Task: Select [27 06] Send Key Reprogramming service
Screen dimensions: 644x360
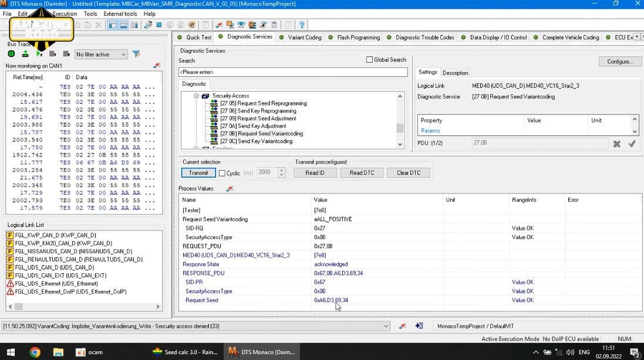Action: pos(258,111)
